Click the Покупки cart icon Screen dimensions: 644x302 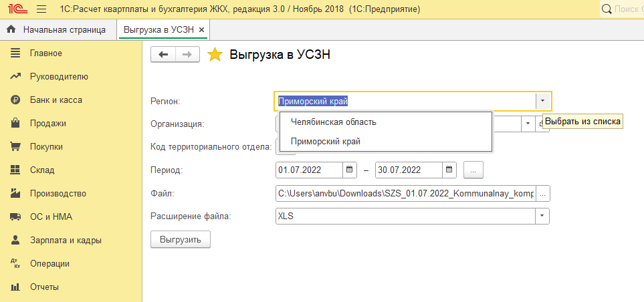[x=15, y=146]
